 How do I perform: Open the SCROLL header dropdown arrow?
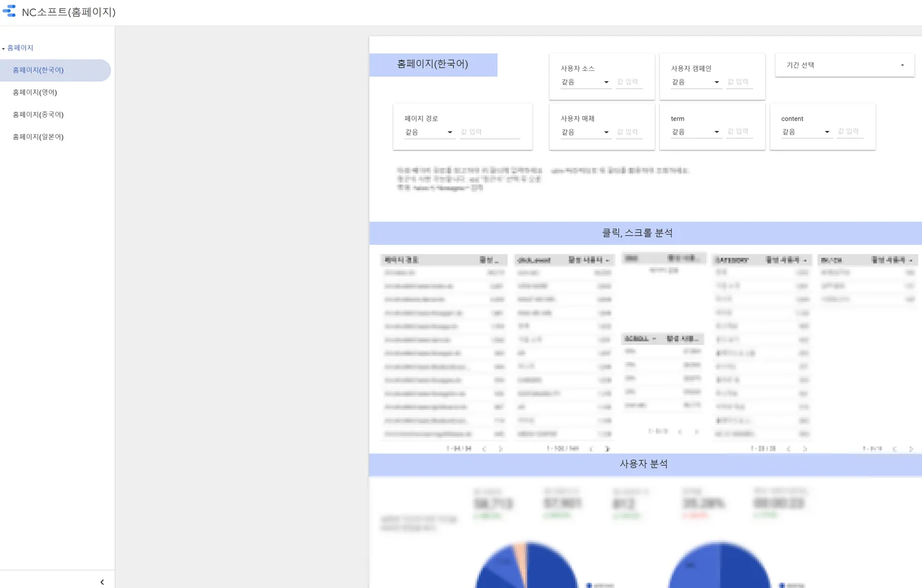pos(654,338)
